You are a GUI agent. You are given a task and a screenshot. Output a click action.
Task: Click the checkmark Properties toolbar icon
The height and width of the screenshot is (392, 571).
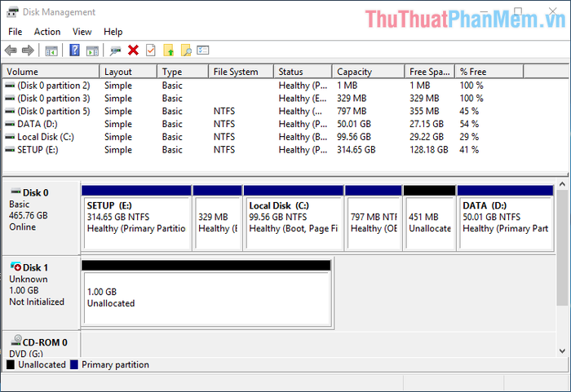(x=150, y=51)
